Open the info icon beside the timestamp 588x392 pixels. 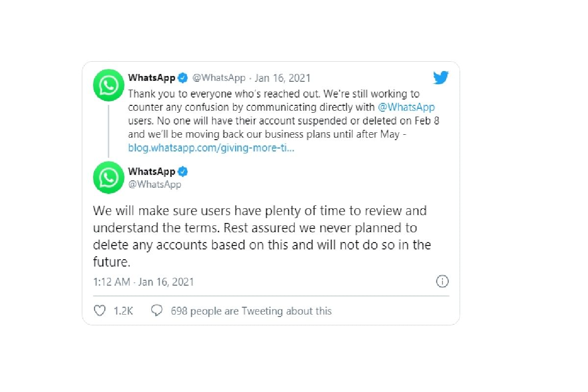442,281
